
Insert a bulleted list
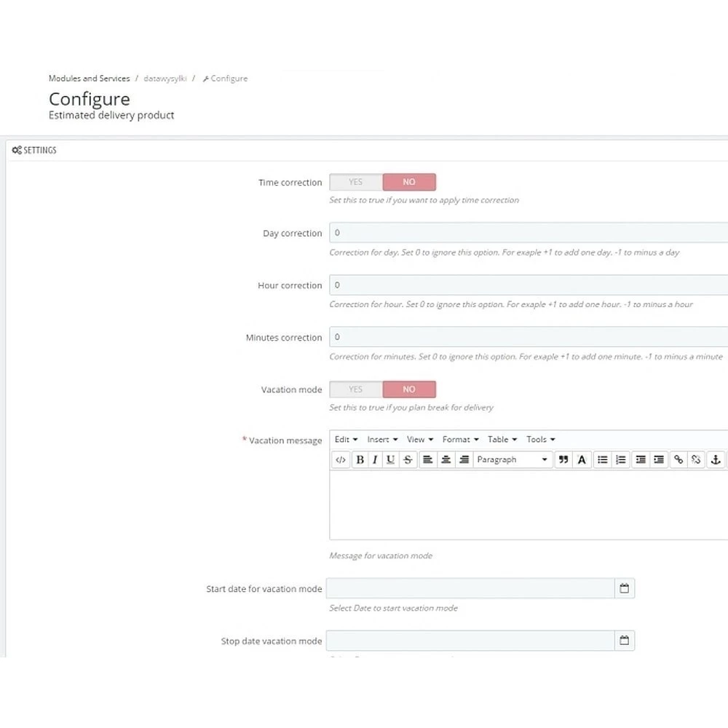603,459
